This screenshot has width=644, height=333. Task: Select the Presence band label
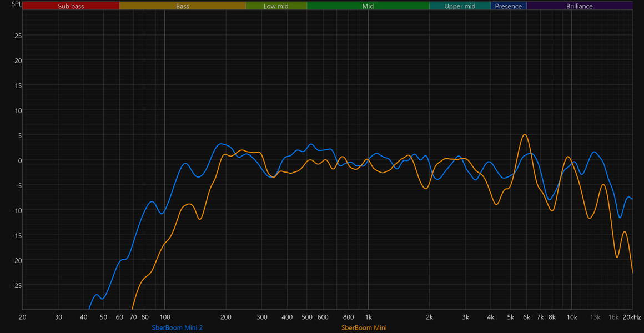[509, 6]
